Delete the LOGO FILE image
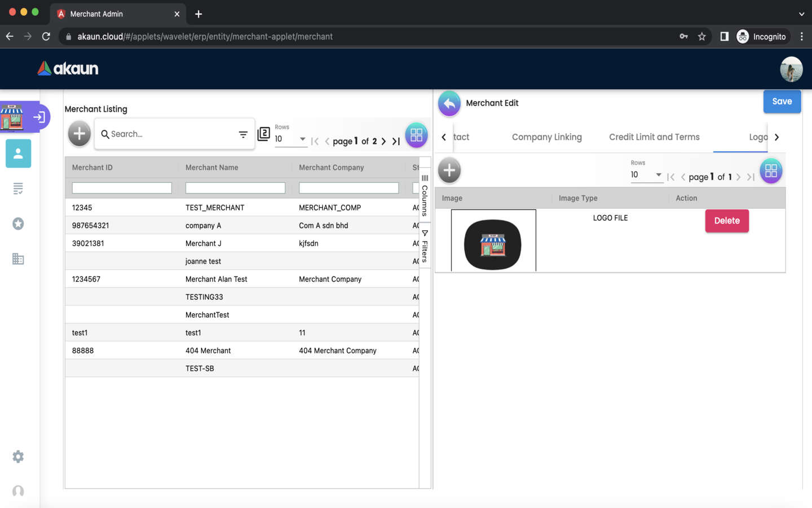The image size is (812, 508). pos(726,221)
